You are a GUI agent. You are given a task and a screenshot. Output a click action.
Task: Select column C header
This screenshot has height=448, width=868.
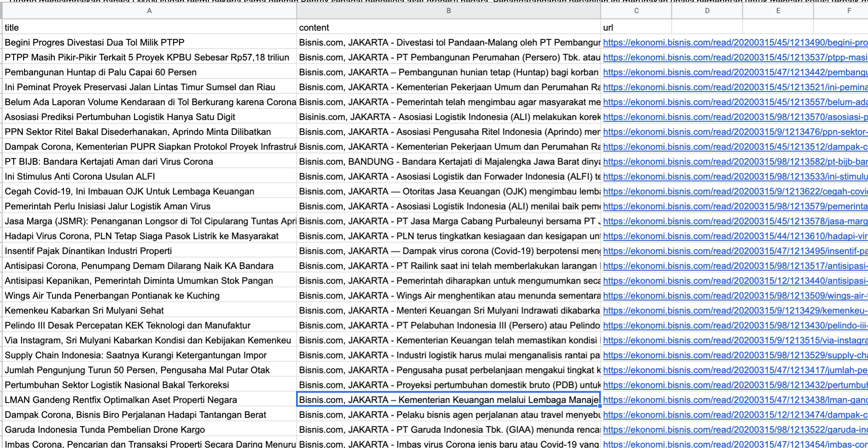[636, 11]
